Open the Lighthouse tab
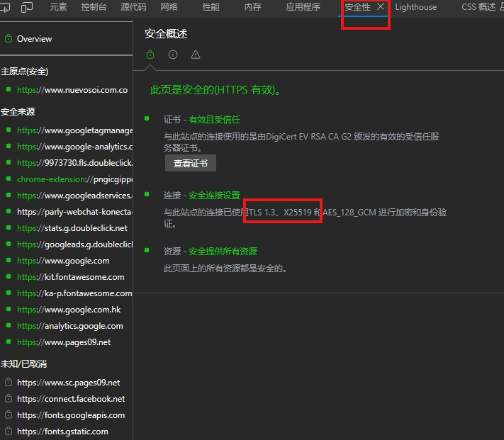The height and width of the screenshot is (440, 504). [416, 7]
